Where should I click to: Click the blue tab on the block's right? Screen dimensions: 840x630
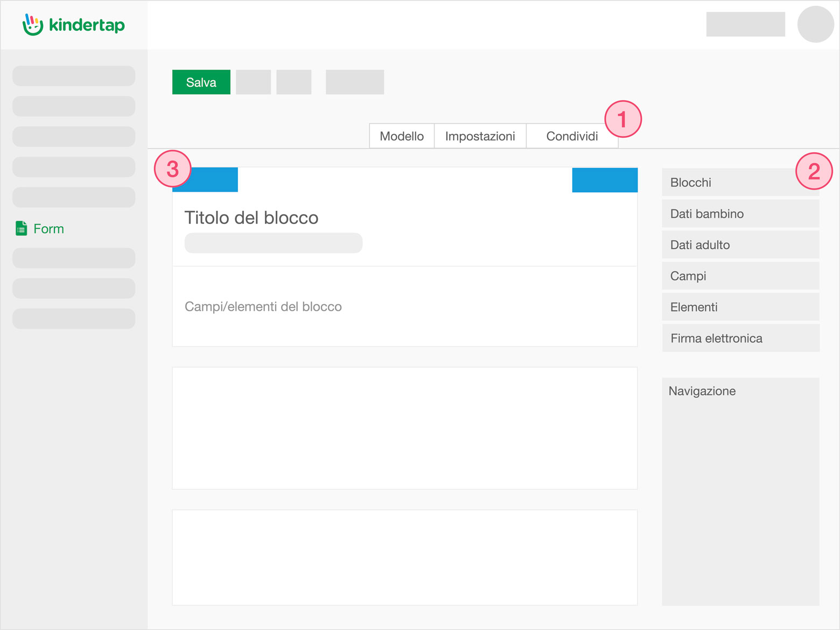(x=604, y=179)
